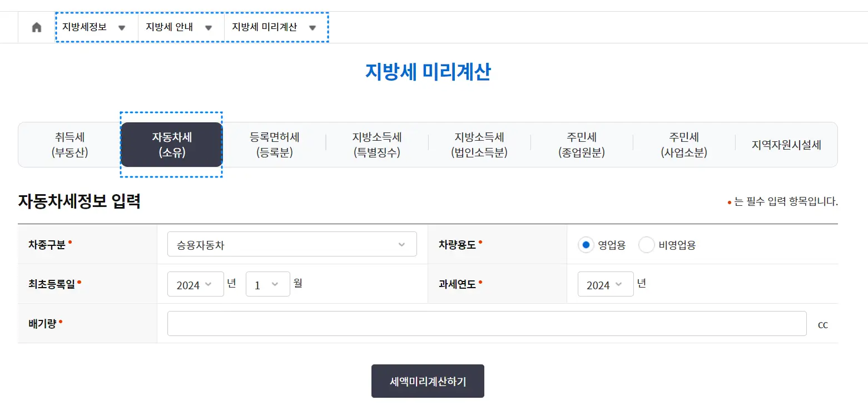Click the 배기량 engine displacement input field
This screenshot has width=868, height=410.
(x=487, y=324)
